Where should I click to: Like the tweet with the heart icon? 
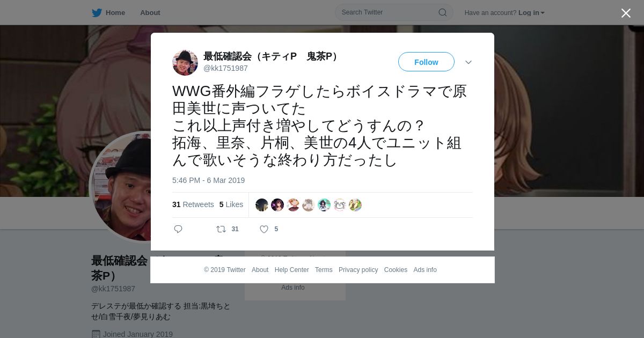click(264, 229)
